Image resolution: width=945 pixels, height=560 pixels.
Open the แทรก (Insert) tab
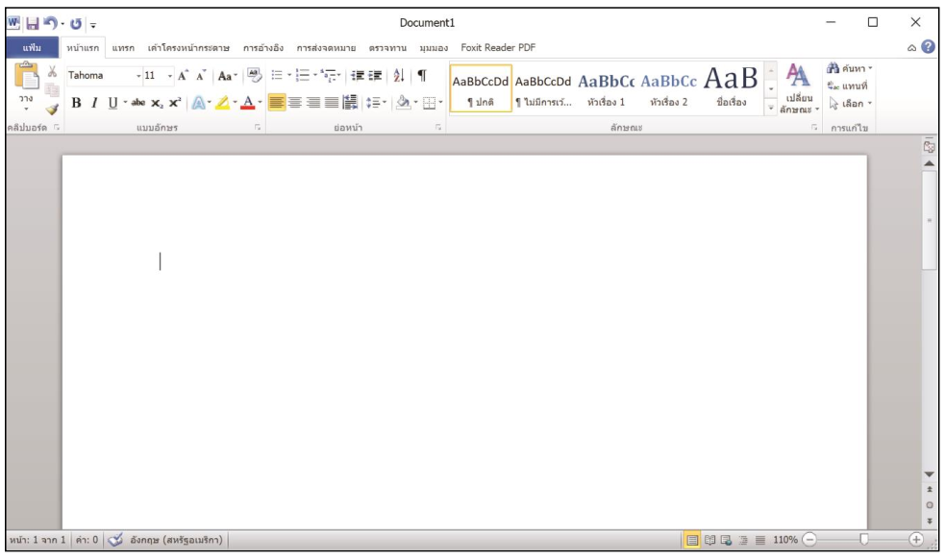click(x=122, y=47)
